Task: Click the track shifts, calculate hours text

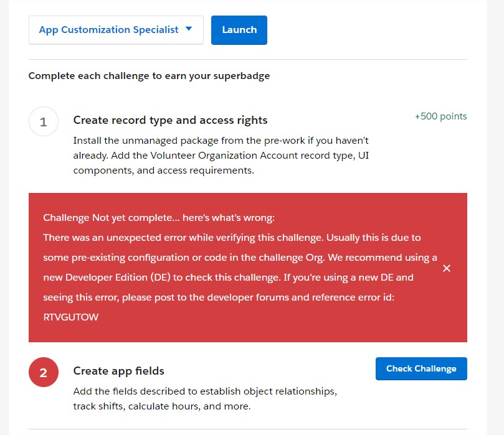Action: click(162, 406)
